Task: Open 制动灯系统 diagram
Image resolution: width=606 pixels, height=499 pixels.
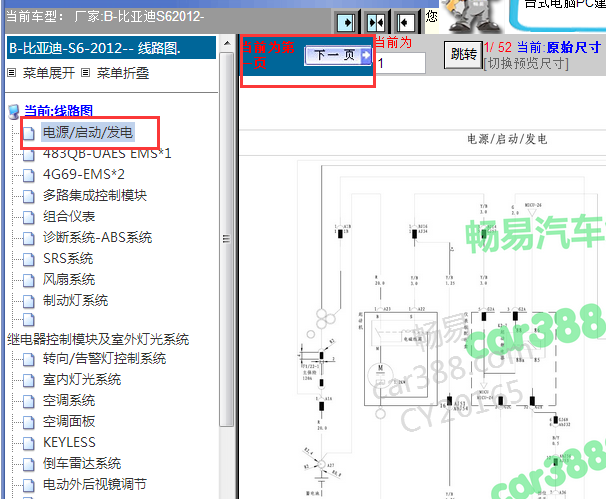Action: pyautogui.click(x=75, y=300)
